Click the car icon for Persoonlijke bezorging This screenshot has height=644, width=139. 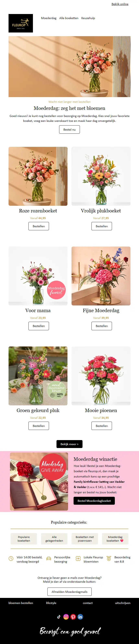click(x=49, y=558)
